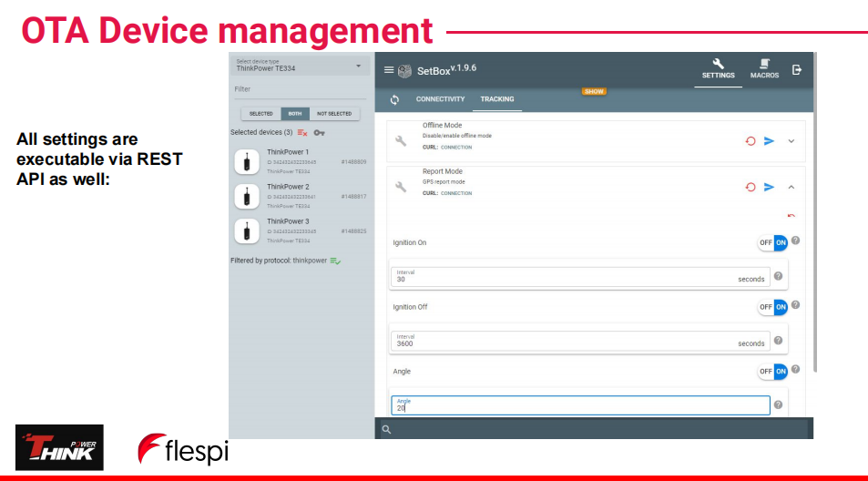This screenshot has height=481, width=868.
Task: Open help for the Angle toggle
Action: [795, 369]
